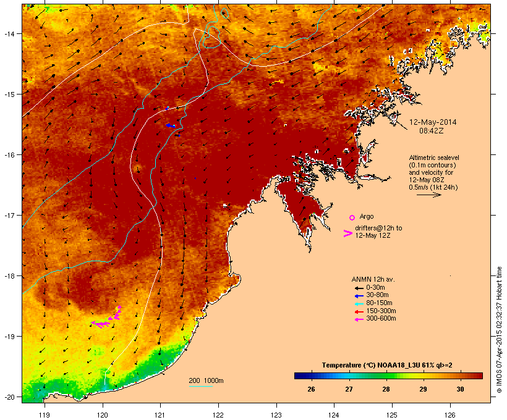507x420 pixels.
Task: Click the colorbar value 30
Action: (x=461, y=389)
